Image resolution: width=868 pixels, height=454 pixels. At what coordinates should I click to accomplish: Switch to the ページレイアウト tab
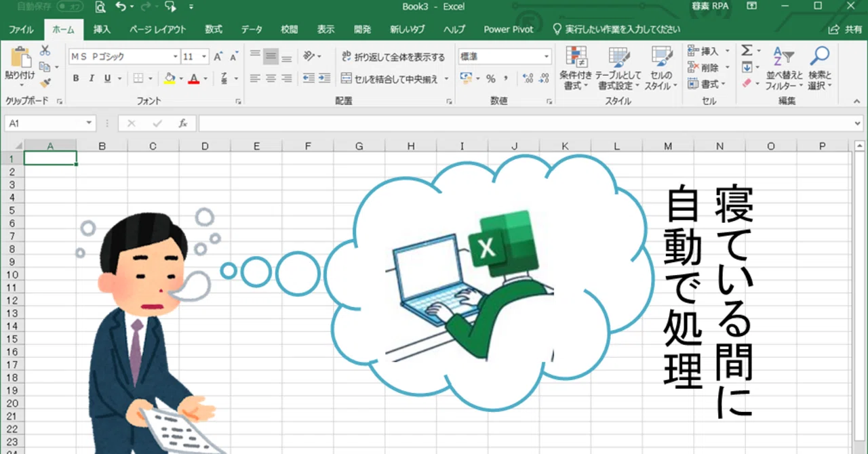click(157, 29)
